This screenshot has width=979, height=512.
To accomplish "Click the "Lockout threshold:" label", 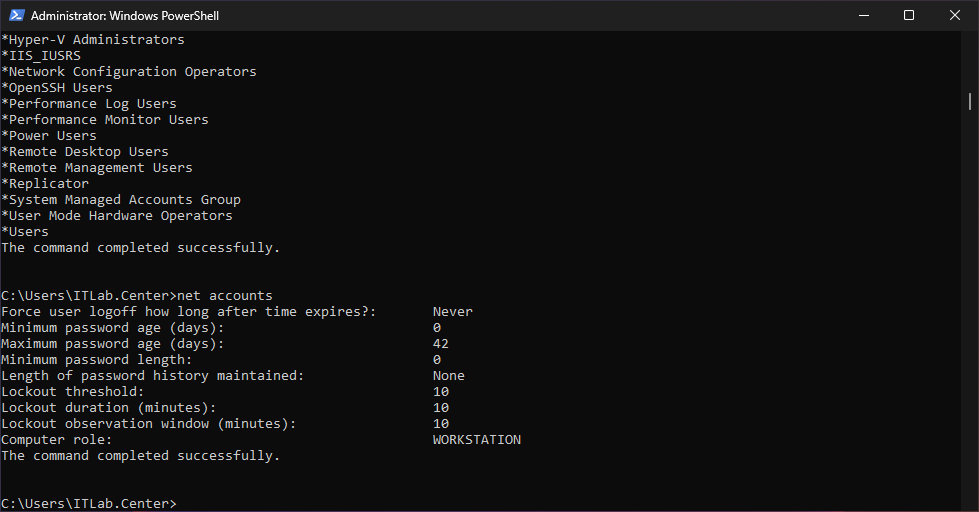I will [73, 392].
